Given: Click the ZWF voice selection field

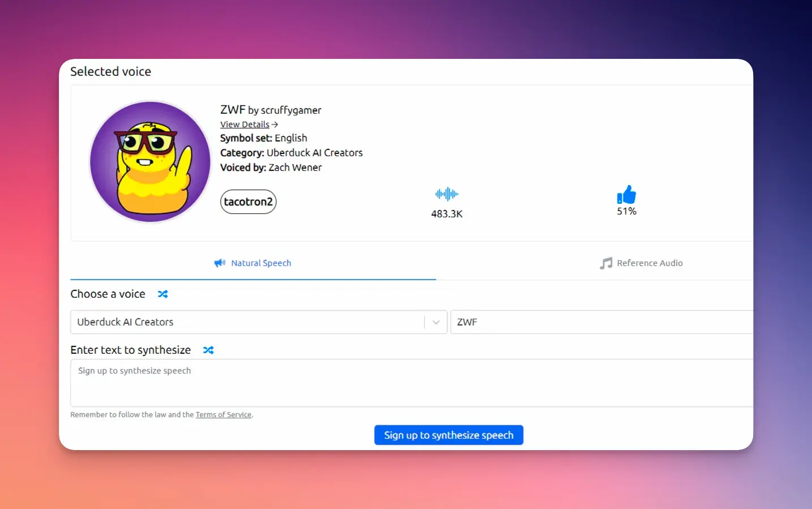Looking at the screenshot, I should pos(602,322).
